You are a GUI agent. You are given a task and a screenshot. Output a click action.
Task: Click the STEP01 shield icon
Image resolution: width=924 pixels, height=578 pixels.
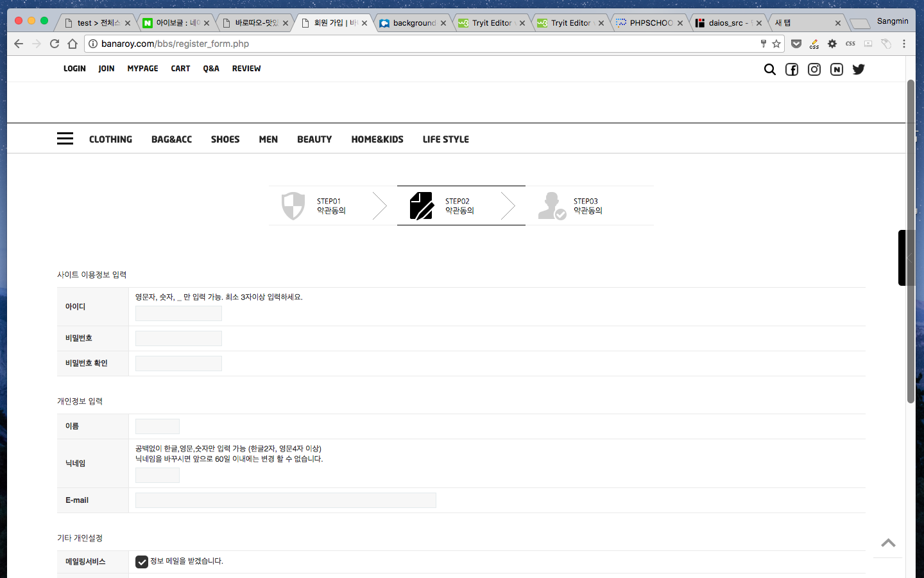[293, 206]
